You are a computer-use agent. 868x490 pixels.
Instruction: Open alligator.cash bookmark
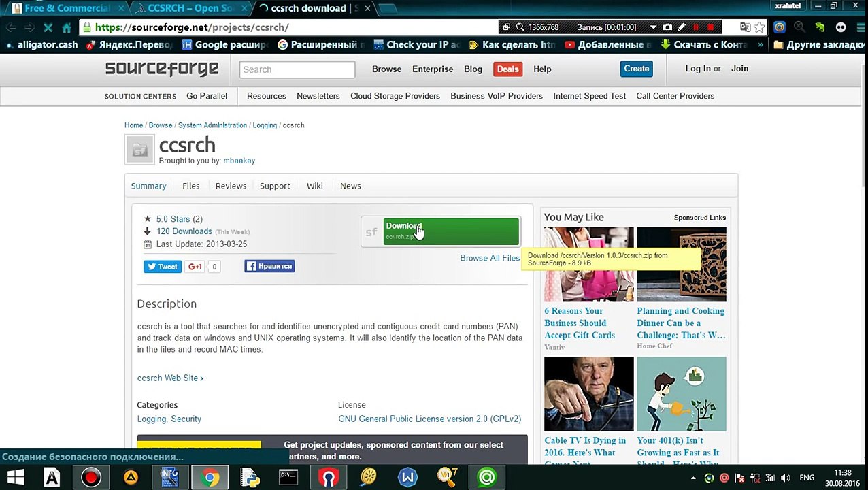pos(41,45)
